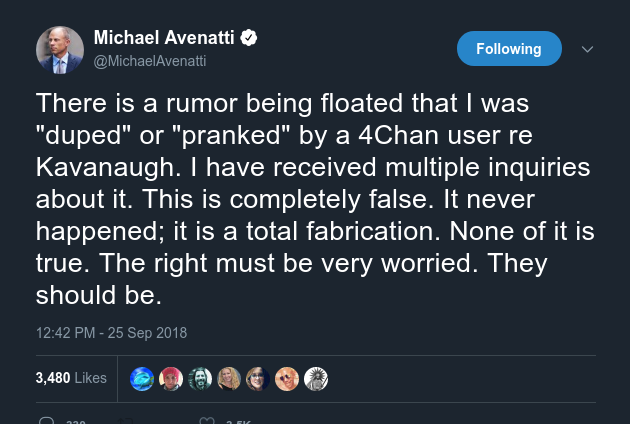Open the @MichaelAvenatti handle link
Screen dimensions: 630x424
pos(150,61)
